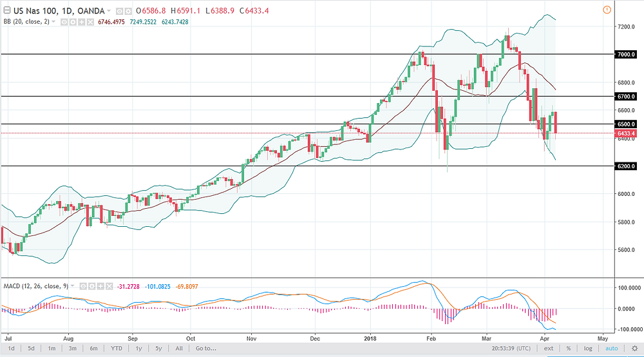
Task: Click the 6700.0 horizontal line price label
Action: pyautogui.click(x=625, y=97)
